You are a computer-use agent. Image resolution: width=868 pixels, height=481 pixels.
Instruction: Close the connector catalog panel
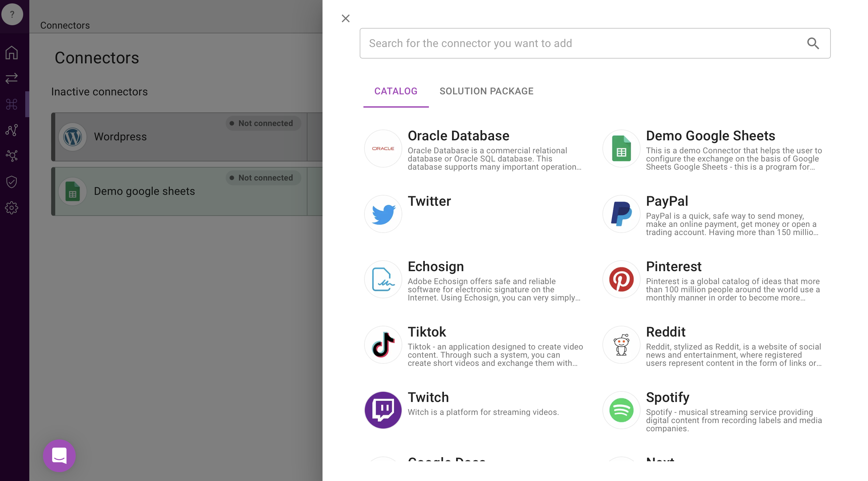coord(346,18)
